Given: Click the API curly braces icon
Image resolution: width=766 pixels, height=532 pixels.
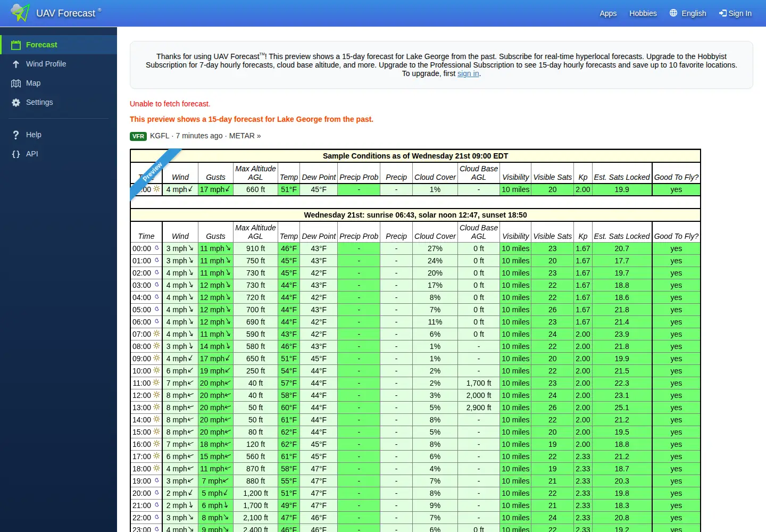Looking at the screenshot, I should click(x=16, y=154).
